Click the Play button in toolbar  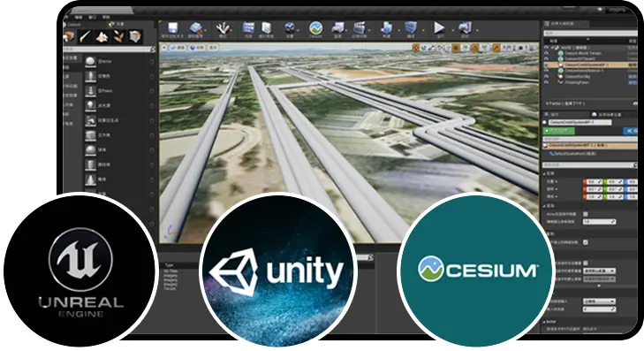click(439, 29)
